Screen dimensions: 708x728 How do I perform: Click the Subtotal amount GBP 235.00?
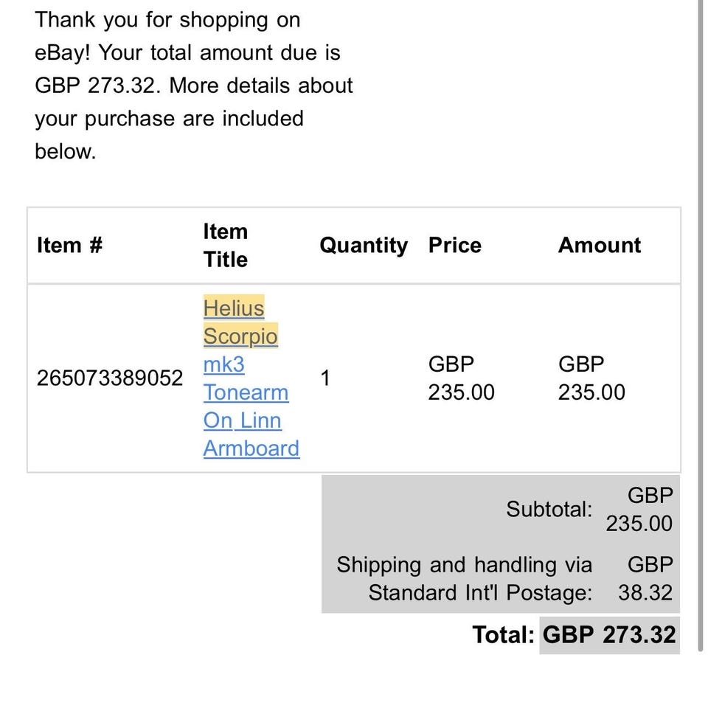click(639, 510)
